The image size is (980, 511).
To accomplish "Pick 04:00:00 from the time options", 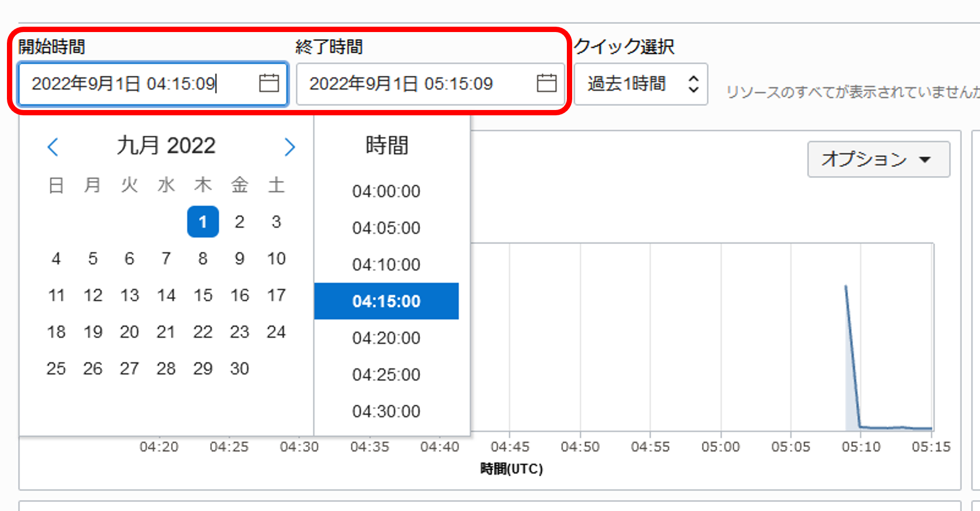I will coord(386,191).
